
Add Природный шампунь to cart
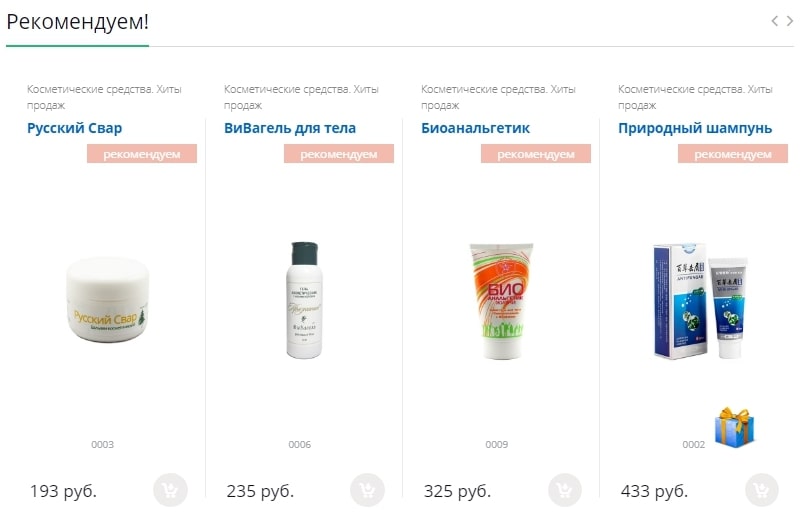[x=762, y=490]
